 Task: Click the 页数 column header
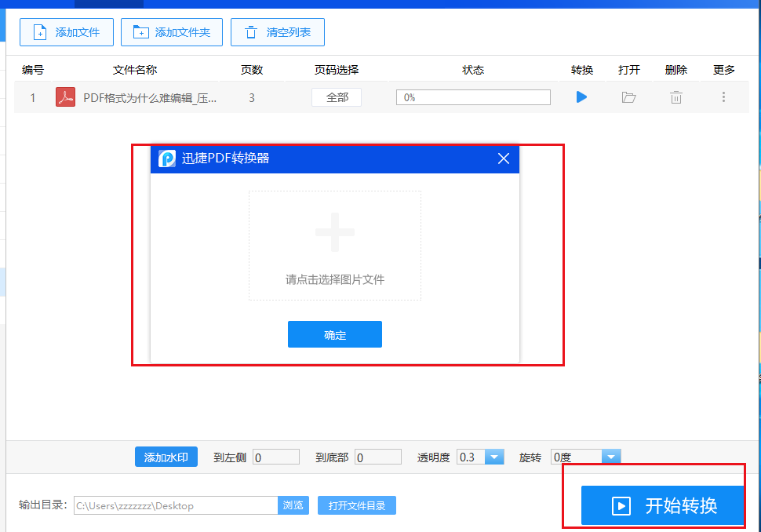(252, 70)
